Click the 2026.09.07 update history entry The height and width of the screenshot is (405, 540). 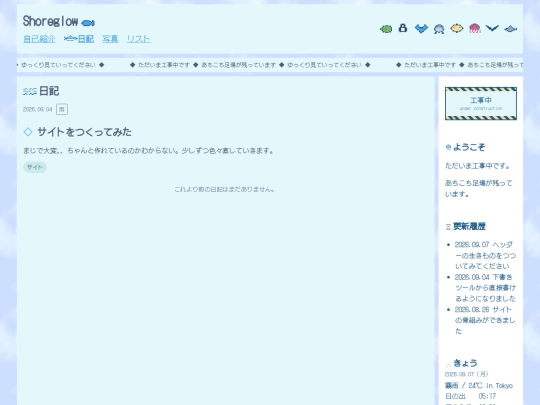pyautogui.click(x=485, y=255)
